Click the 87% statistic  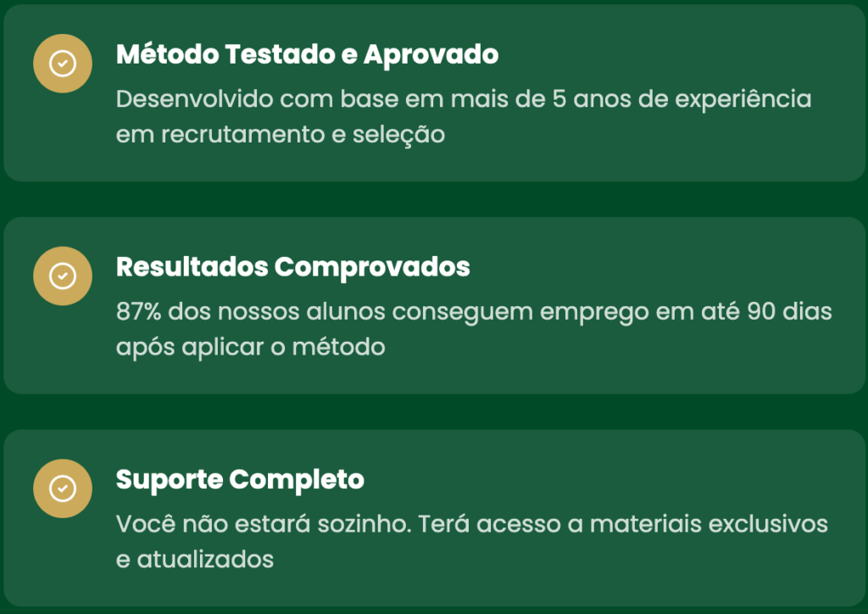[138, 312]
